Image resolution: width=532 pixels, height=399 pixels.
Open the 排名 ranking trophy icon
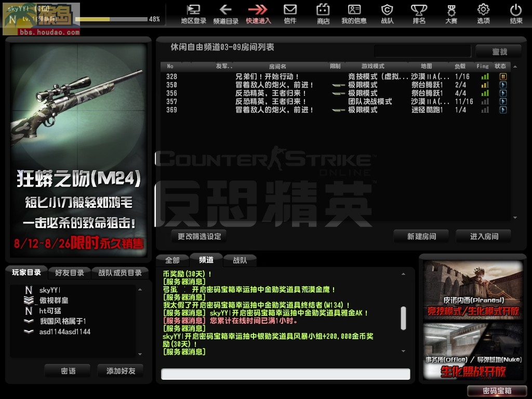coord(419,14)
